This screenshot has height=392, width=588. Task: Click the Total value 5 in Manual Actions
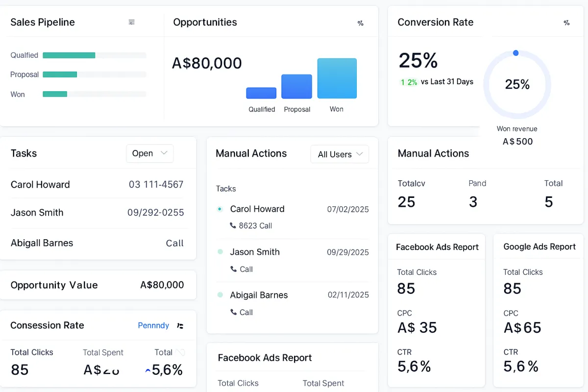click(x=549, y=202)
